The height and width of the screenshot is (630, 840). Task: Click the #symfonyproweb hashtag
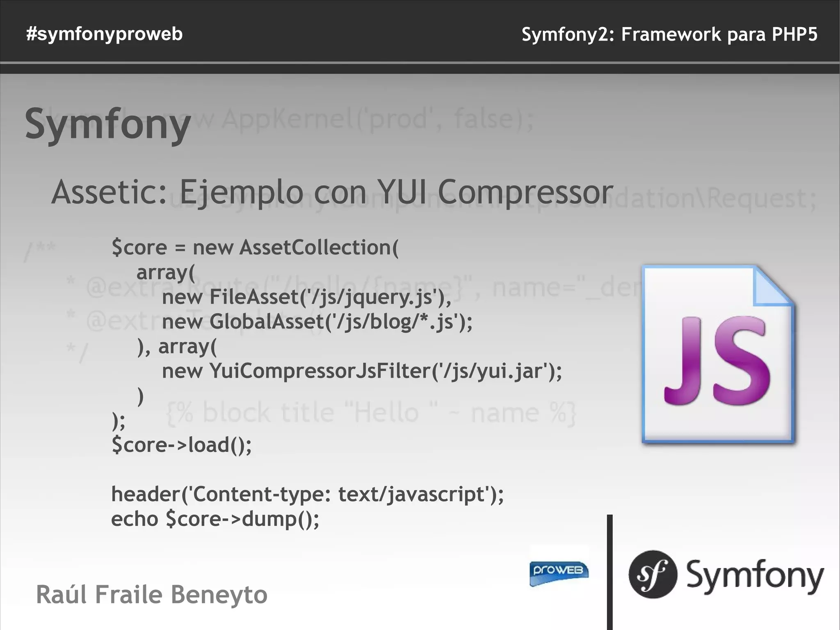(x=104, y=34)
